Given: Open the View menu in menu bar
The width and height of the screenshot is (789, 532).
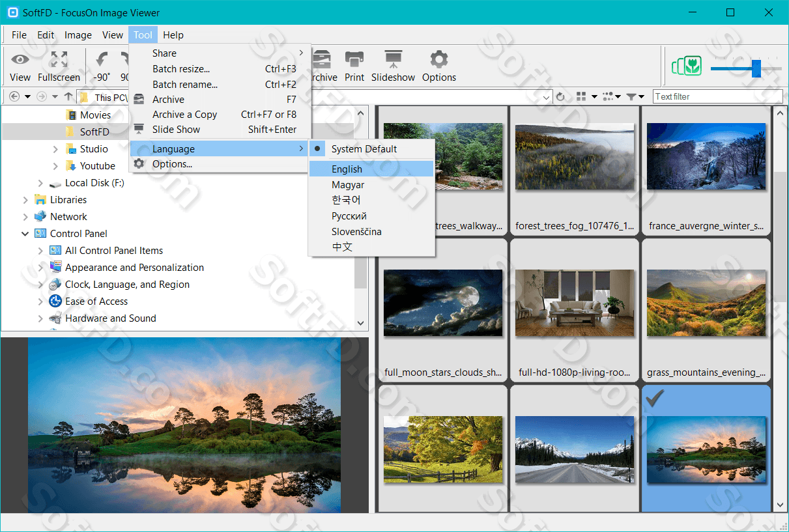Looking at the screenshot, I should click(x=113, y=35).
